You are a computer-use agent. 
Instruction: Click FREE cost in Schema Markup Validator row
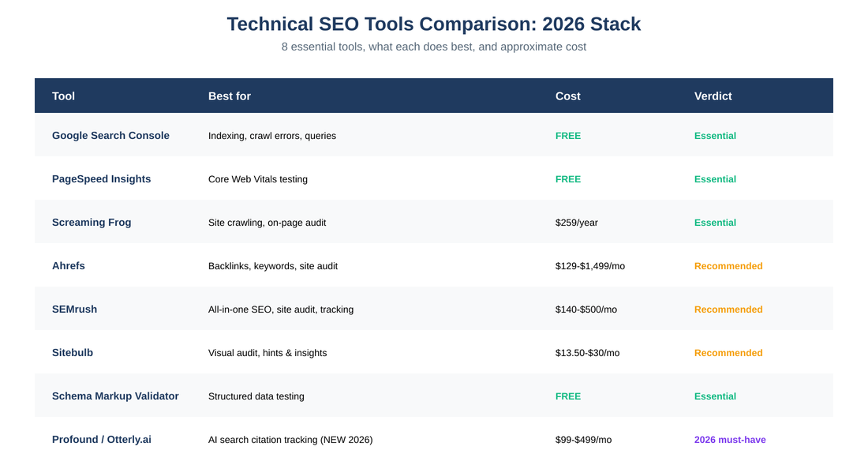[568, 396]
